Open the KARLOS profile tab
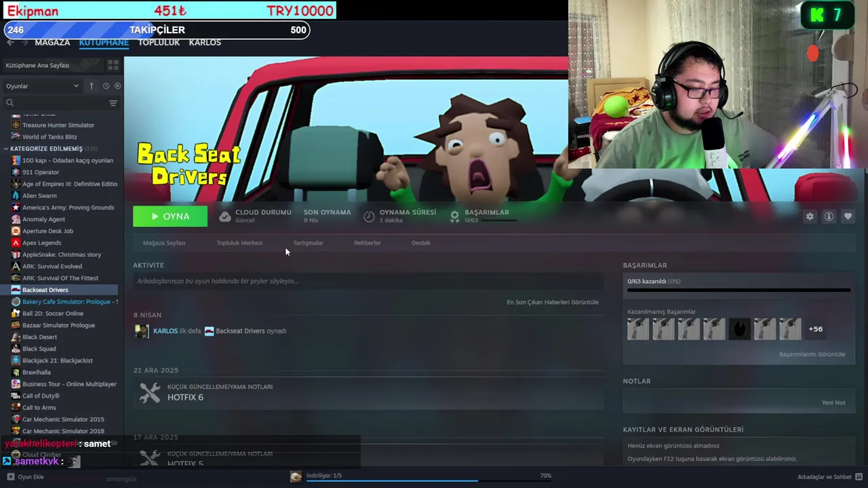 point(205,42)
